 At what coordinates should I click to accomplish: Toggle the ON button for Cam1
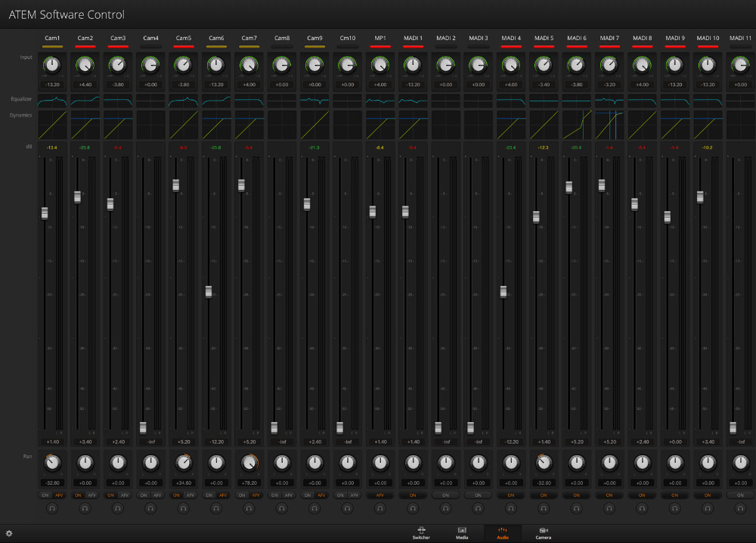coord(45,495)
